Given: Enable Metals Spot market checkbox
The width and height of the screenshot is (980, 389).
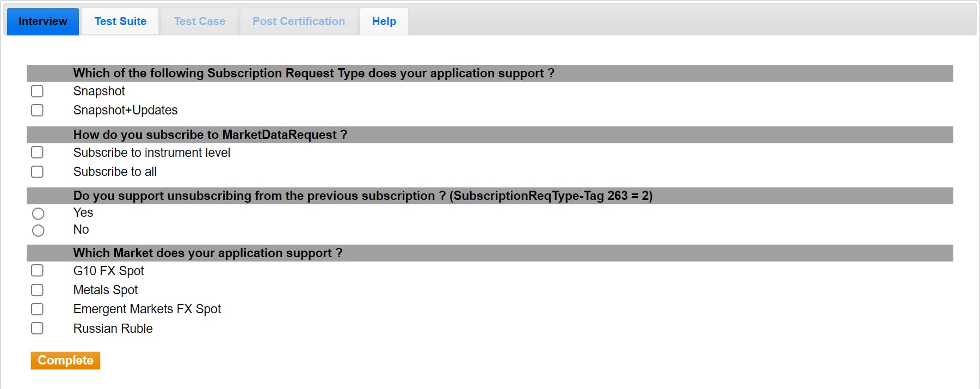Looking at the screenshot, I should (x=37, y=290).
